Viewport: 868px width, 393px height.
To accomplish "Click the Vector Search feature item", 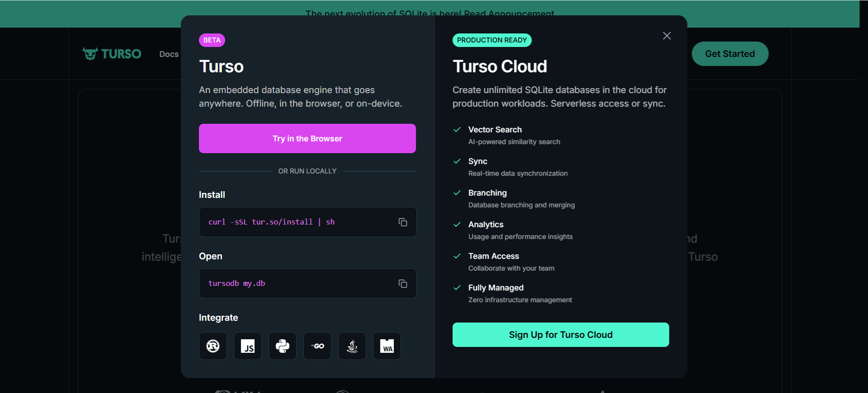I will tap(495, 130).
